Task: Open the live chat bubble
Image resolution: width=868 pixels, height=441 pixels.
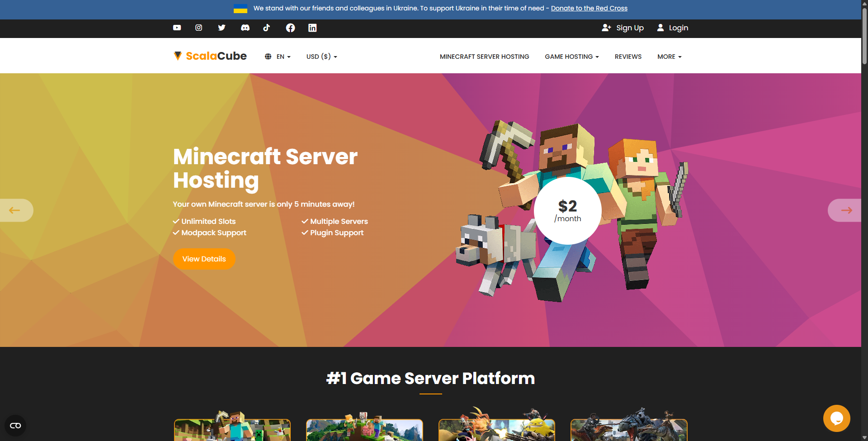Action: [x=837, y=418]
